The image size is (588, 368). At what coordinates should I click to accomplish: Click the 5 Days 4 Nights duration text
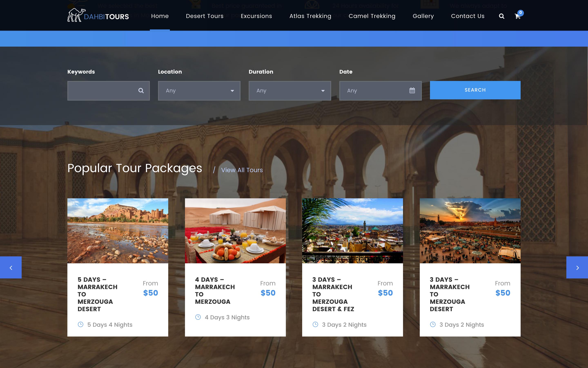click(110, 325)
